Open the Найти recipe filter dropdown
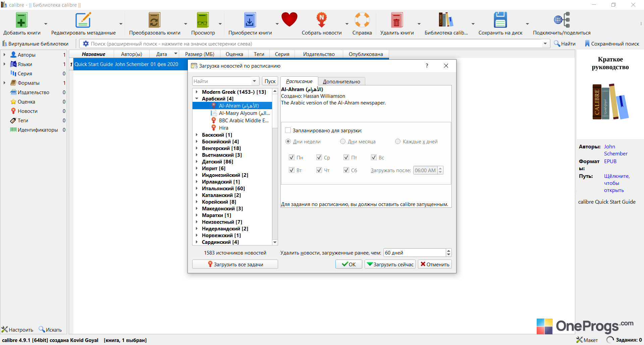The height and width of the screenshot is (345, 644). coord(254,81)
